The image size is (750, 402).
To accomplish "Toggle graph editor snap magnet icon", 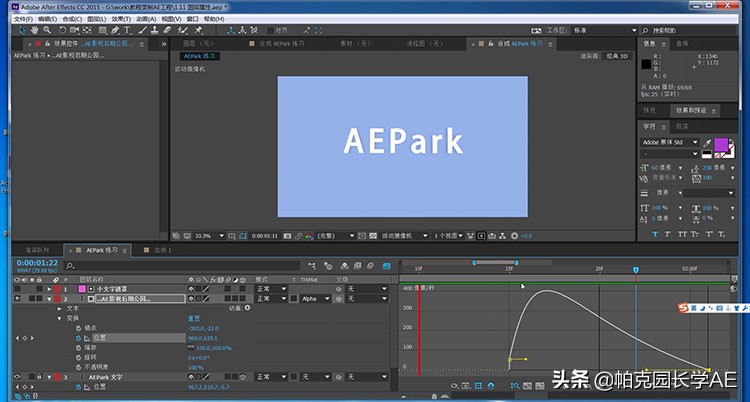I will coord(490,385).
